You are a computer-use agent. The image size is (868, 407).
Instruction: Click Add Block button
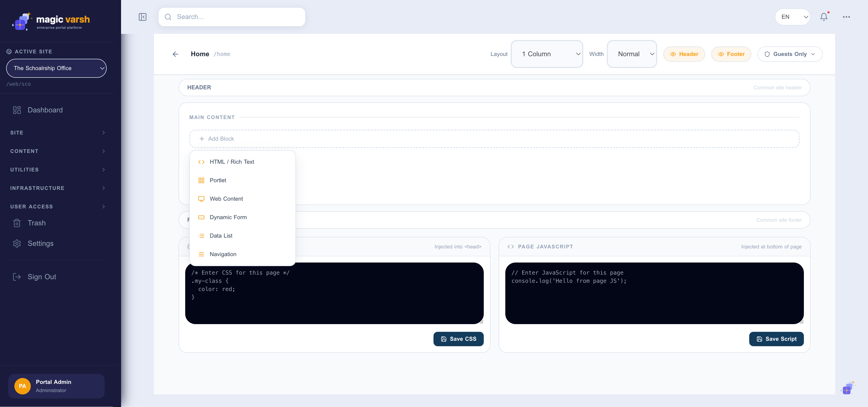(494, 139)
